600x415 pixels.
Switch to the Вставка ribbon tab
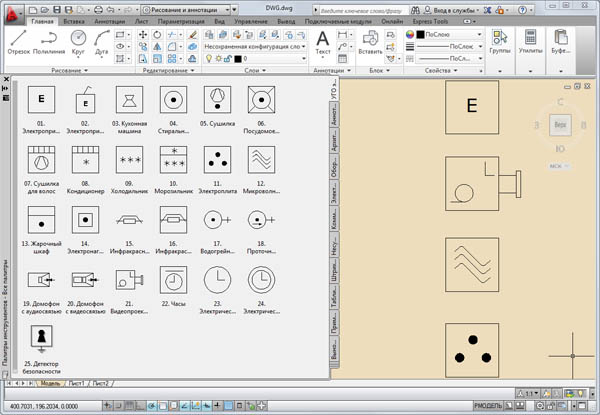click(73, 20)
